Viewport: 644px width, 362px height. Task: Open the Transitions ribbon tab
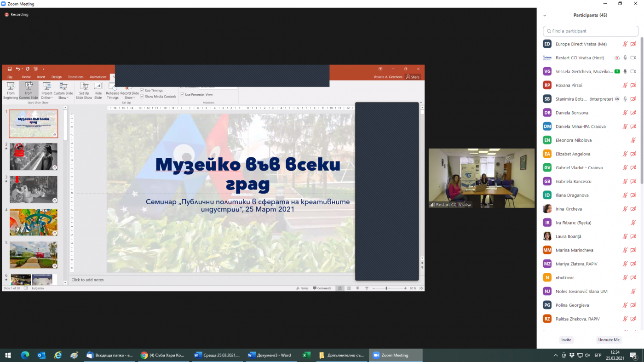point(76,77)
